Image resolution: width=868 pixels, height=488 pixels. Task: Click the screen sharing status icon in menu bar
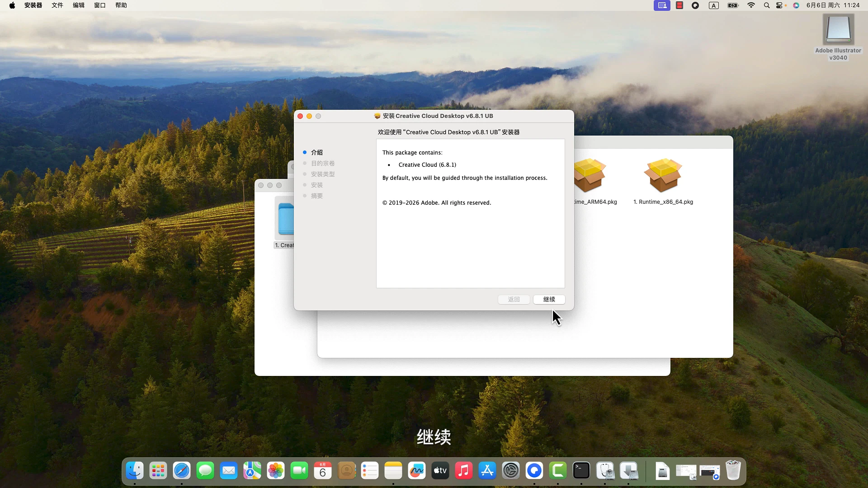pos(662,5)
